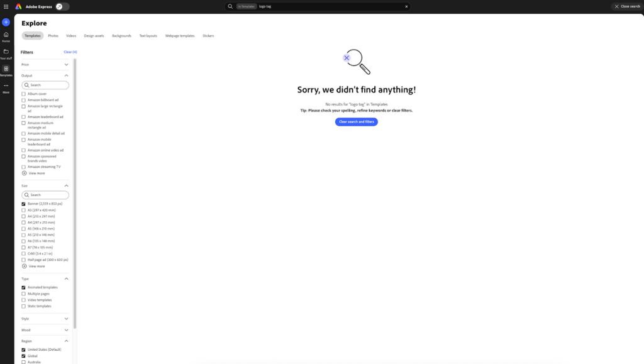This screenshot has height=364, width=644.
Task: Clear search text with the x icon
Action: (x=406, y=6)
